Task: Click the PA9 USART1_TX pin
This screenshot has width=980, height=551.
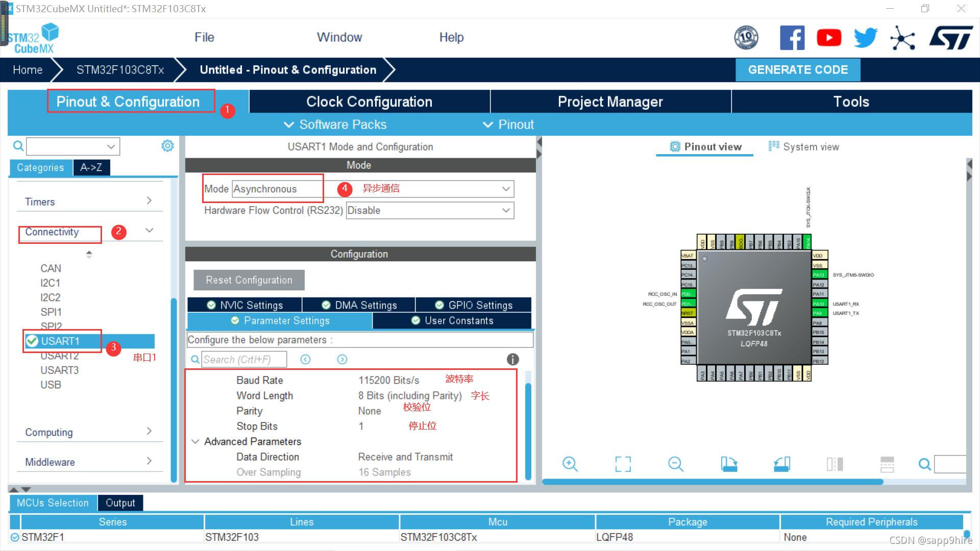Action: coord(819,313)
